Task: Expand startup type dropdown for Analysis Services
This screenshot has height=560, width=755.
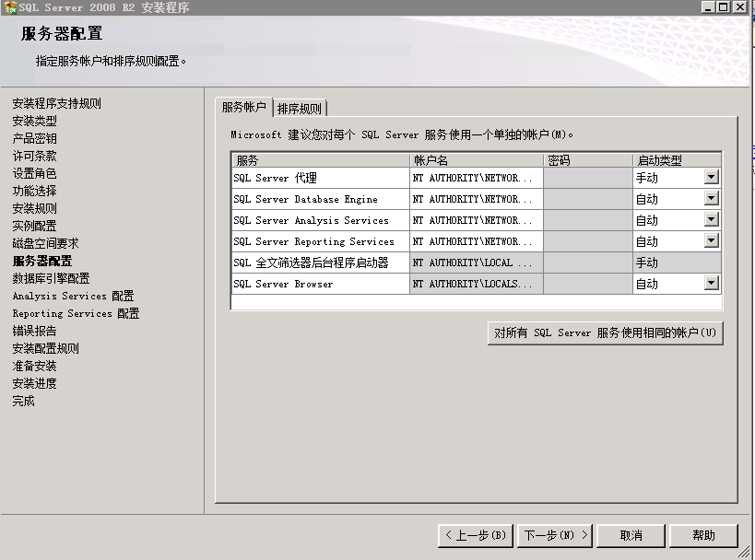Action: [x=711, y=219]
